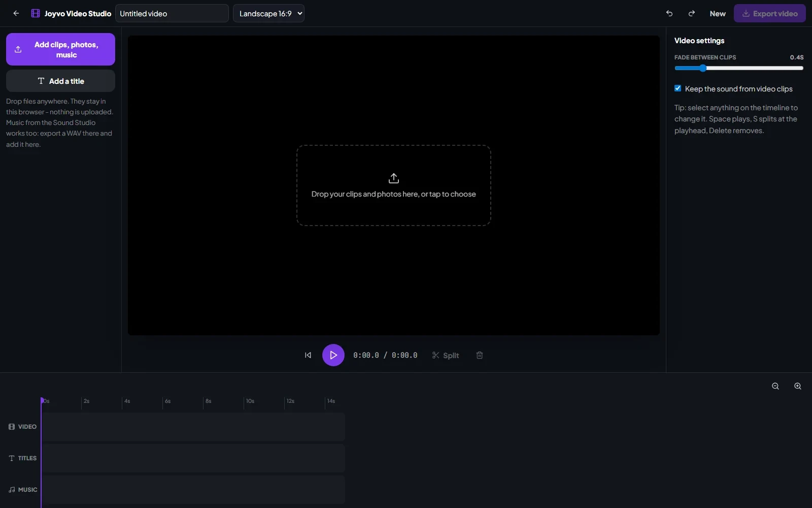
Task: Zoom in the timeline
Action: click(798, 386)
